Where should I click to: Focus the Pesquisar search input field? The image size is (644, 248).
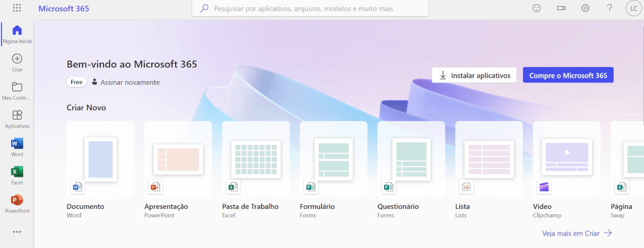coord(310,9)
